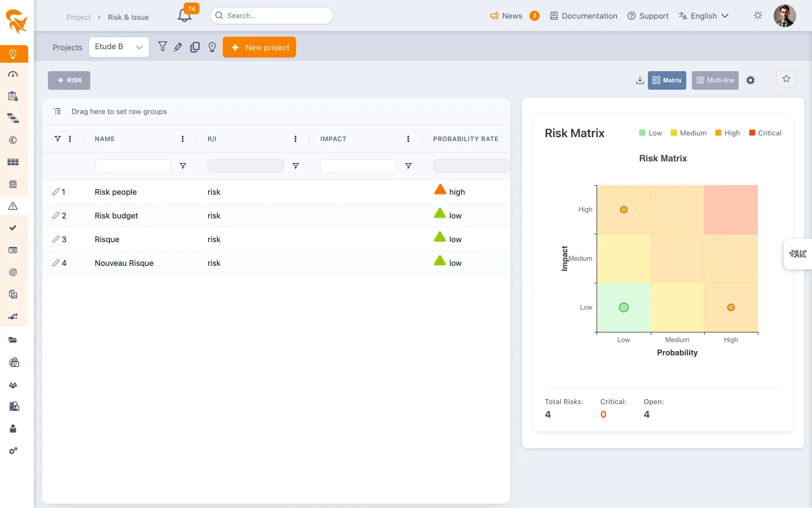Image resolution: width=812 pixels, height=508 pixels.
Task: Open the R/I column options menu
Action: [x=295, y=139]
